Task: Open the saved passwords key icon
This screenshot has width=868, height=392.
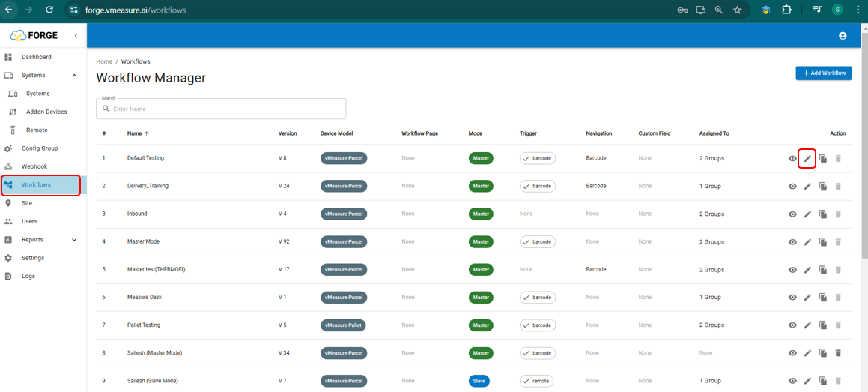Action: [682, 10]
